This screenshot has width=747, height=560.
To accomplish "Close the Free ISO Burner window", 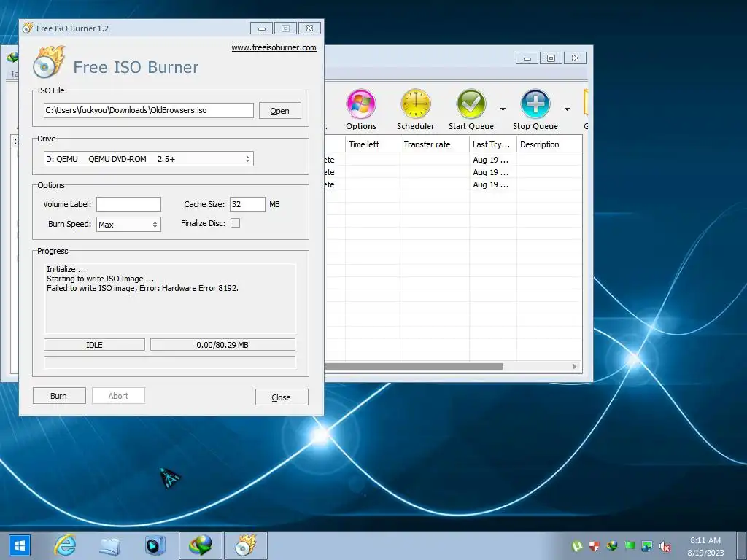I will [x=309, y=28].
